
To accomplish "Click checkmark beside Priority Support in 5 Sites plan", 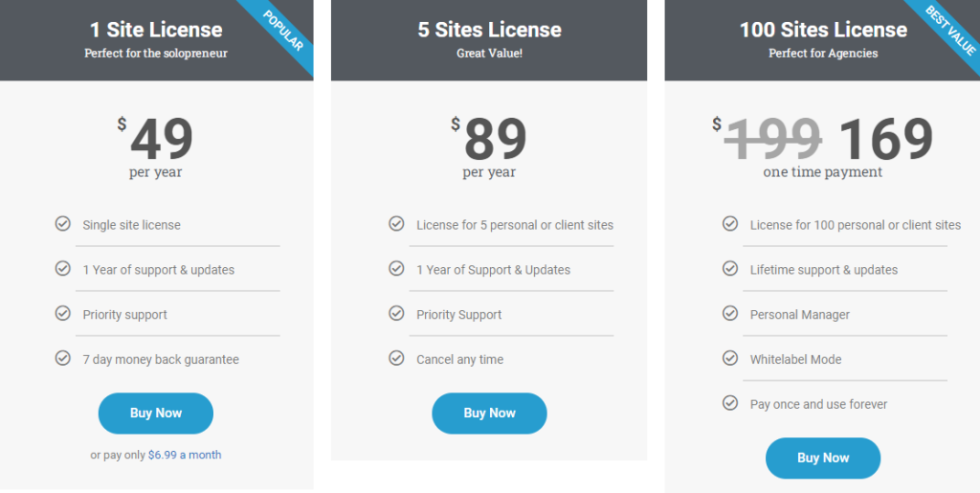I will click(x=396, y=313).
